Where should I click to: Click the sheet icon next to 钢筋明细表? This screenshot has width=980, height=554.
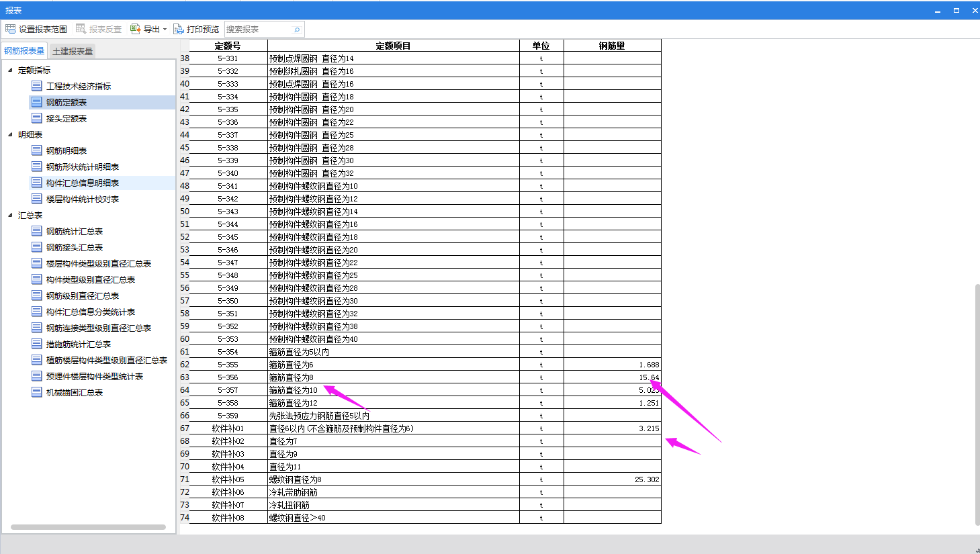point(37,150)
